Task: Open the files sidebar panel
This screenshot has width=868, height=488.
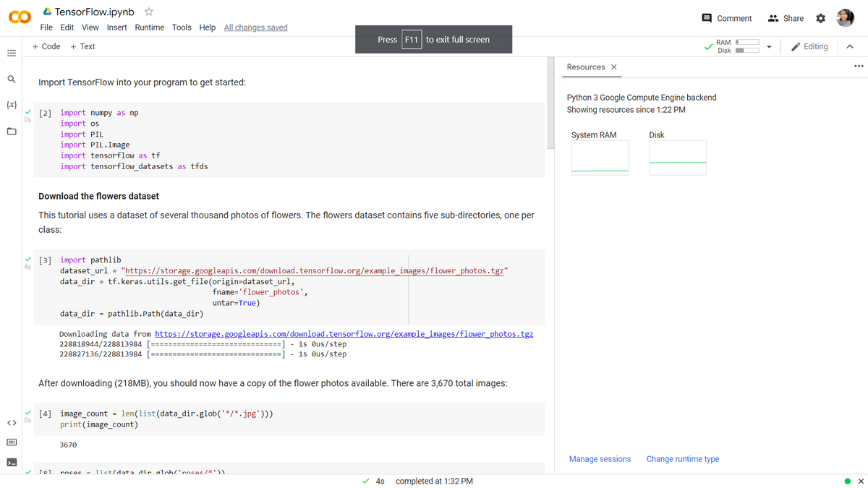Action: coord(12,132)
